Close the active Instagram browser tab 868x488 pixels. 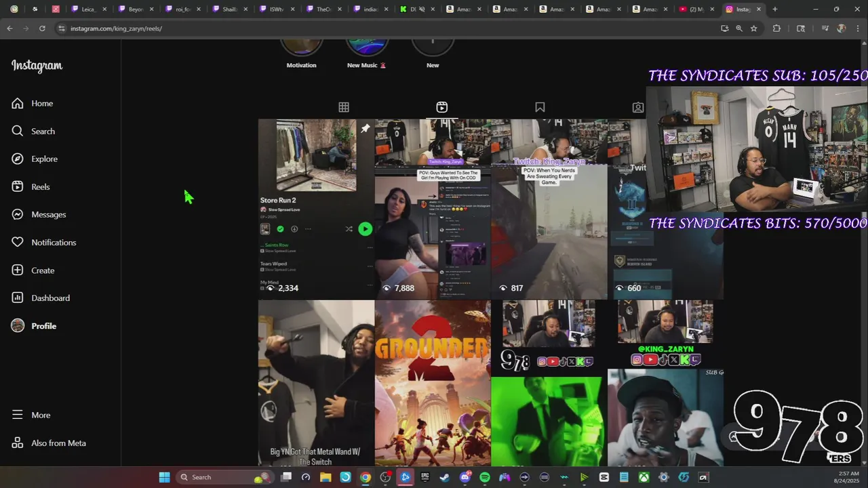point(759,9)
